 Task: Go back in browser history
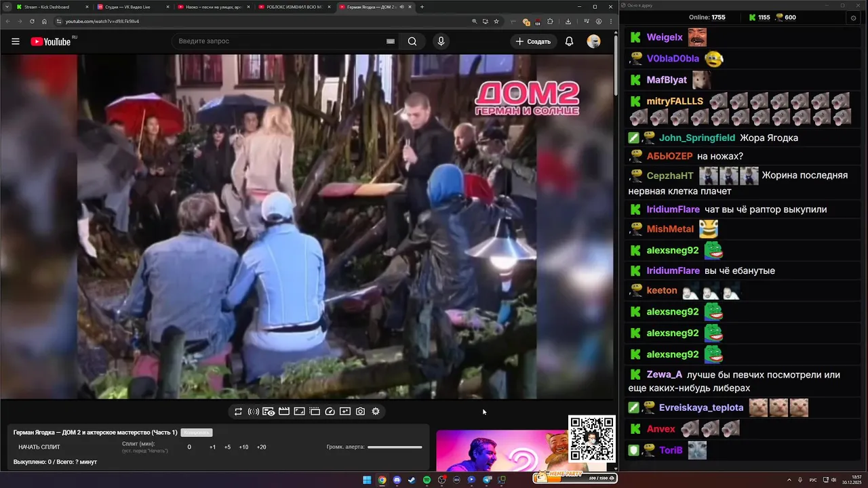8,21
